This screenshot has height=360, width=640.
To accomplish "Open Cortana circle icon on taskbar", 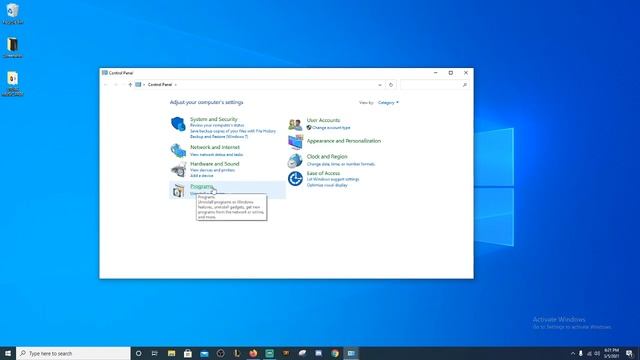I will 138,353.
